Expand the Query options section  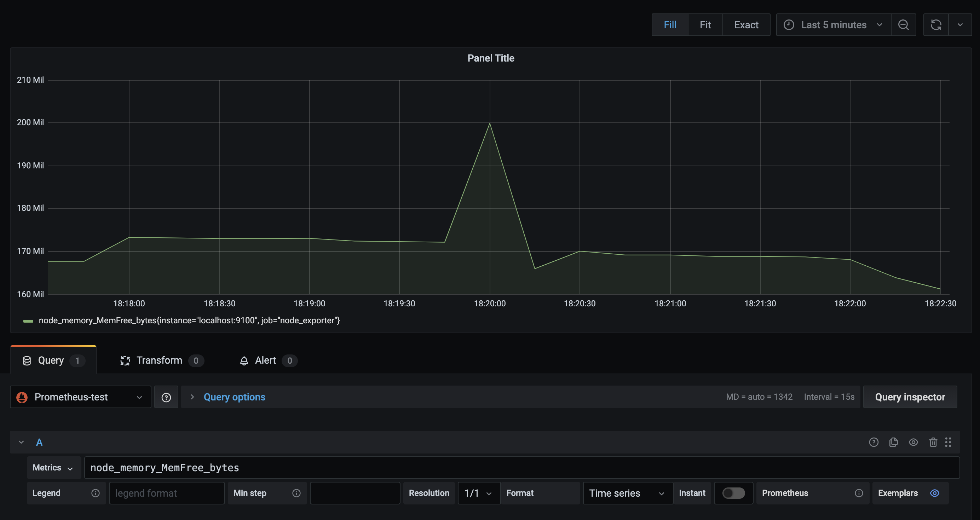pos(234,397)
